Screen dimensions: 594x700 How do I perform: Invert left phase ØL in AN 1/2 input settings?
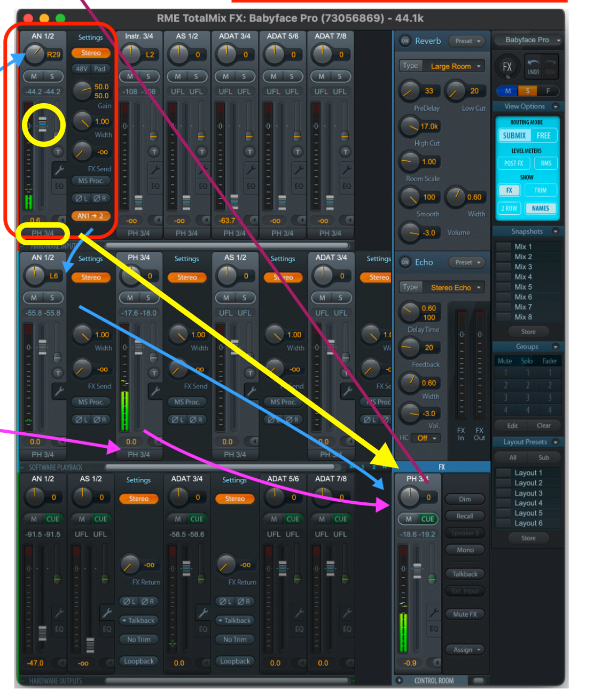(81, 198)
